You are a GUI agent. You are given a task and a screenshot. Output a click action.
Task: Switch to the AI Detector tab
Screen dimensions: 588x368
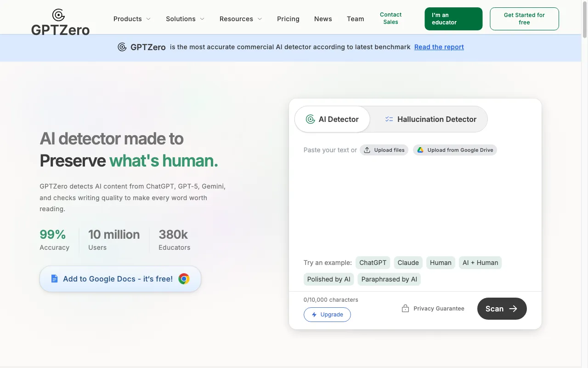pos(332,119)
